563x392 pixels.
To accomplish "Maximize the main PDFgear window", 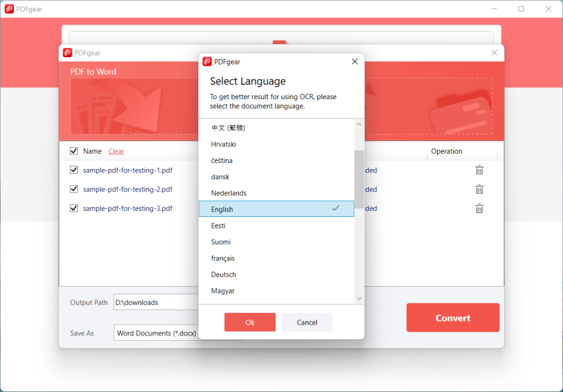I will pos(521,9).
